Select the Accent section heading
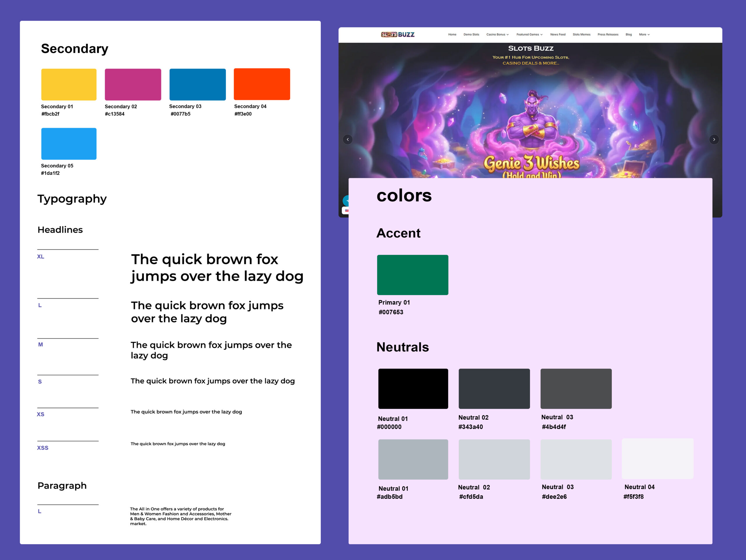This screenshot has height=560, width=746. coord(398,233)
